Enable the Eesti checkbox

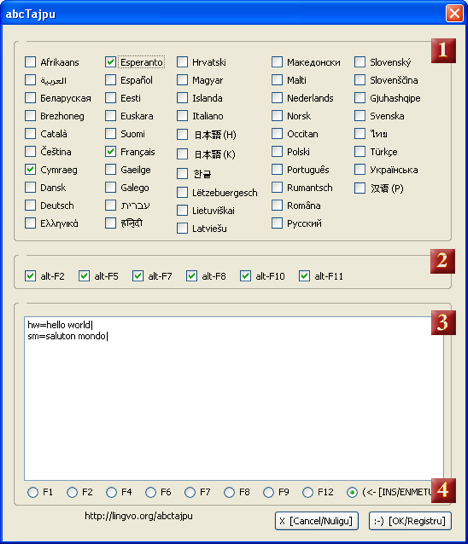point(110,98)
